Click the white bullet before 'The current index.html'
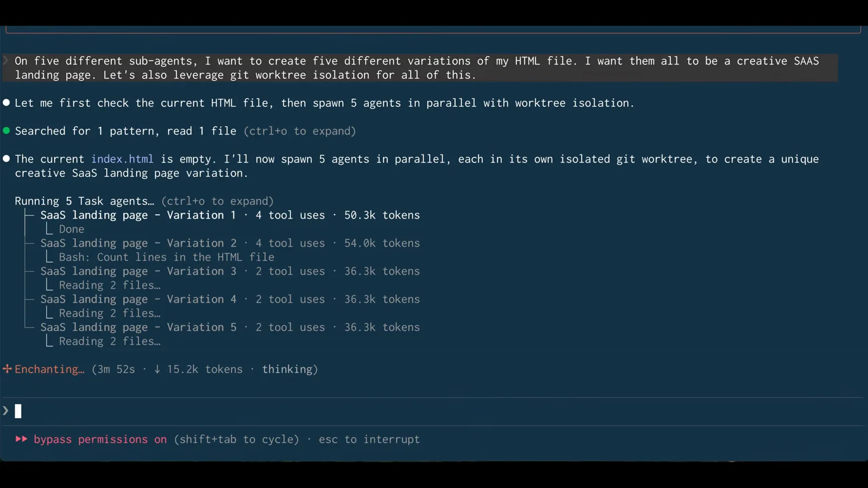 point(7,159)
